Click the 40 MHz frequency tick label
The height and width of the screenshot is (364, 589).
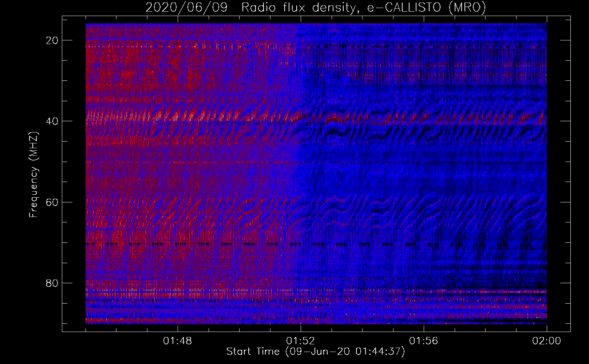[x=52, y=121]
